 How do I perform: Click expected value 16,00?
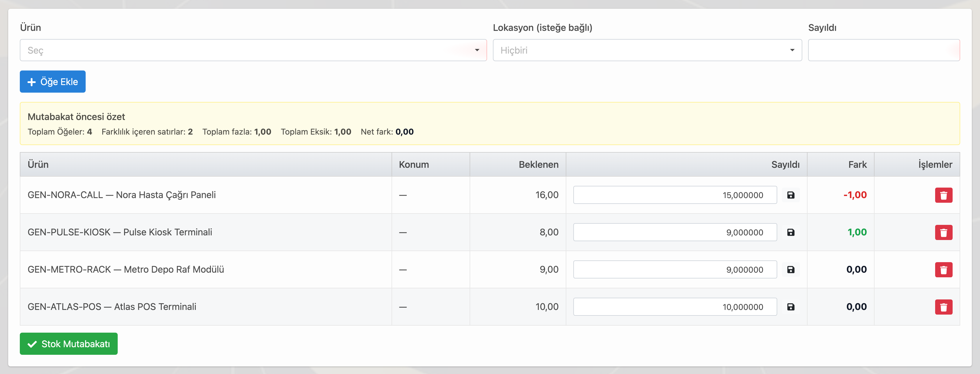coord(547,195)
